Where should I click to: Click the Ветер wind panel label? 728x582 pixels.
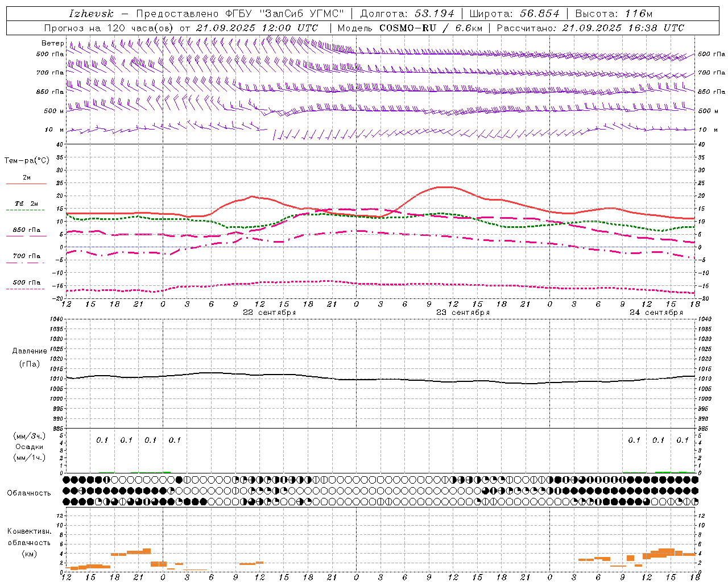53,43
